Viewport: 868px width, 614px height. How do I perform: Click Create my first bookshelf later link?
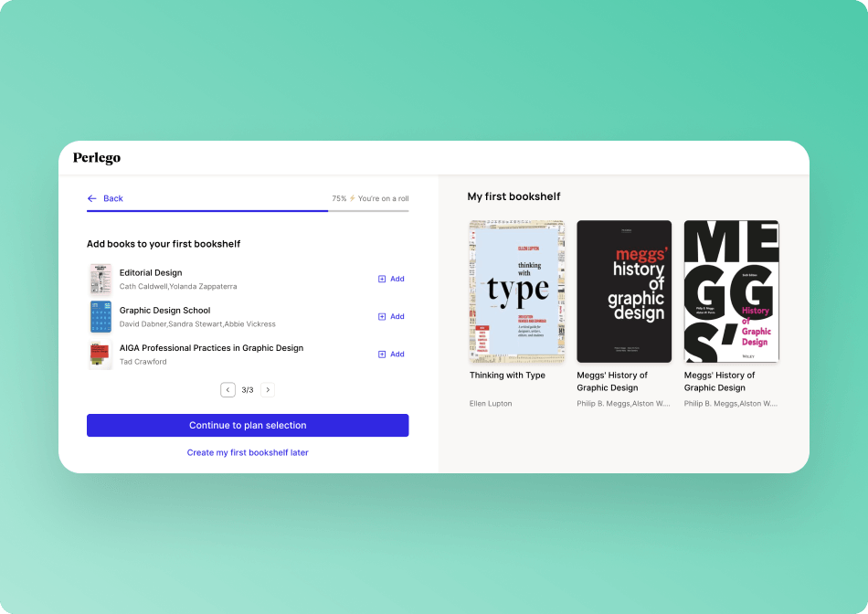point(248,452)
